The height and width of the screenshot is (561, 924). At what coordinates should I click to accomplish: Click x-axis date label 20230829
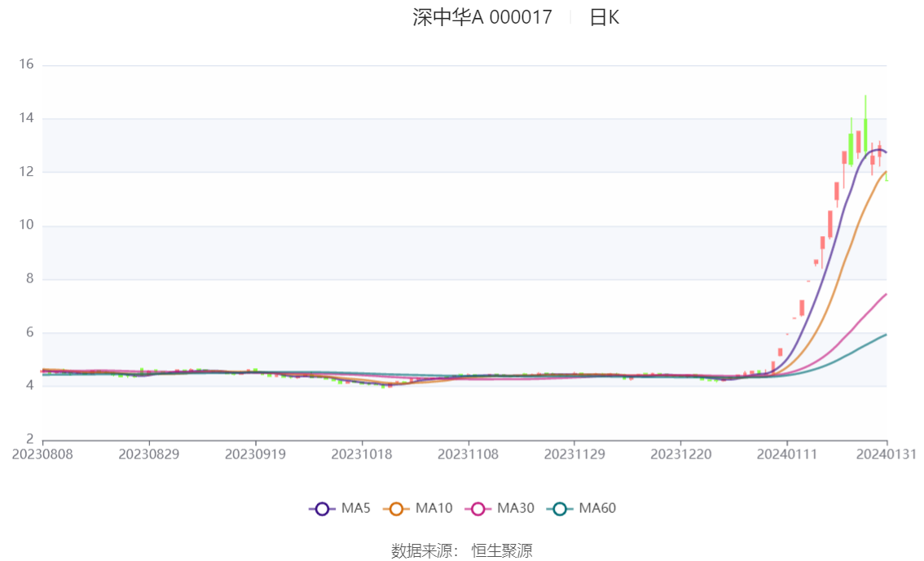tap(149, 454)
